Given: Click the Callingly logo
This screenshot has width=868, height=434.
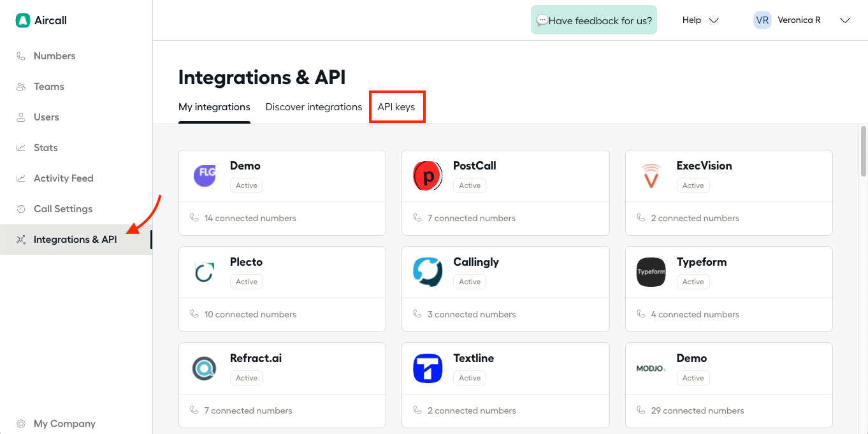Looking at the screenshot, I should pos(428,272).
